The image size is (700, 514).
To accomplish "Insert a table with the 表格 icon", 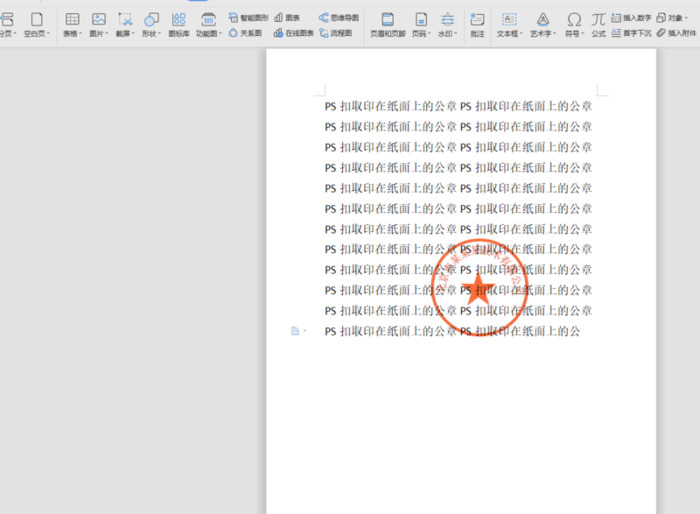I will (72, 19).
